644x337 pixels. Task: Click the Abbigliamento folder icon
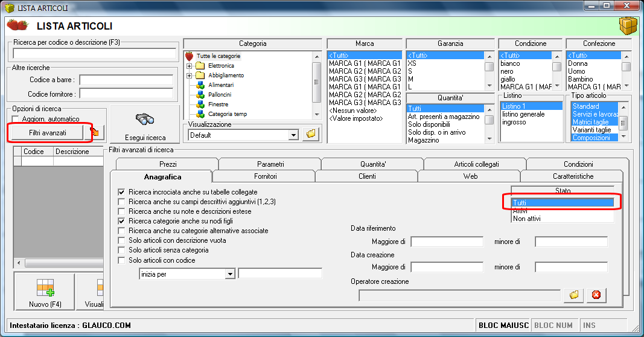tap(200, 75)
